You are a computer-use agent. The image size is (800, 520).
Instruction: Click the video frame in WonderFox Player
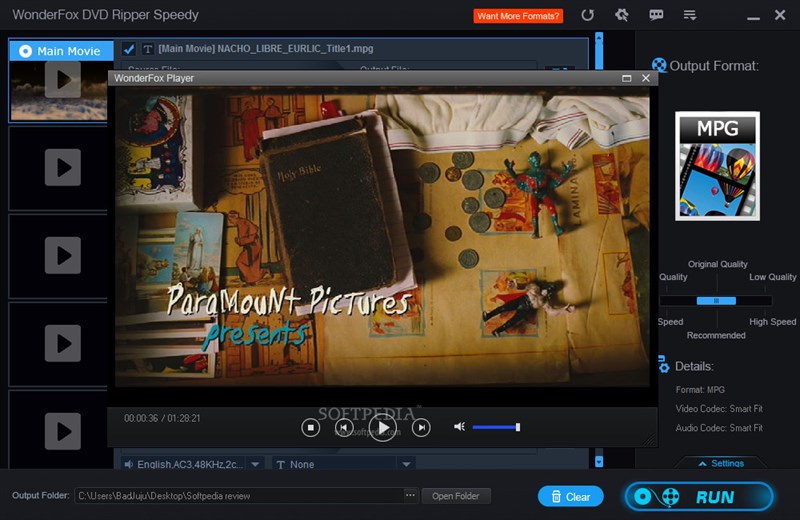382,239
